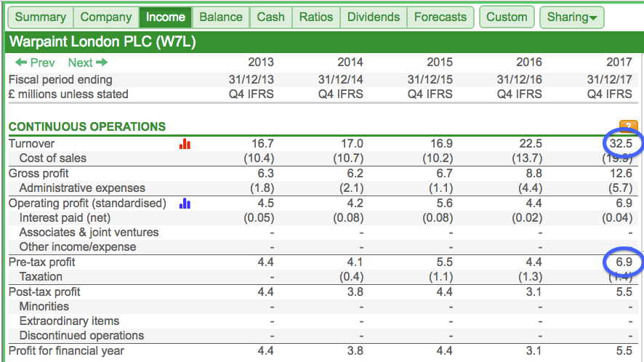644x362 pixels.
Task: Select 2014 turnover value 17.0
Action: point(352,143)
